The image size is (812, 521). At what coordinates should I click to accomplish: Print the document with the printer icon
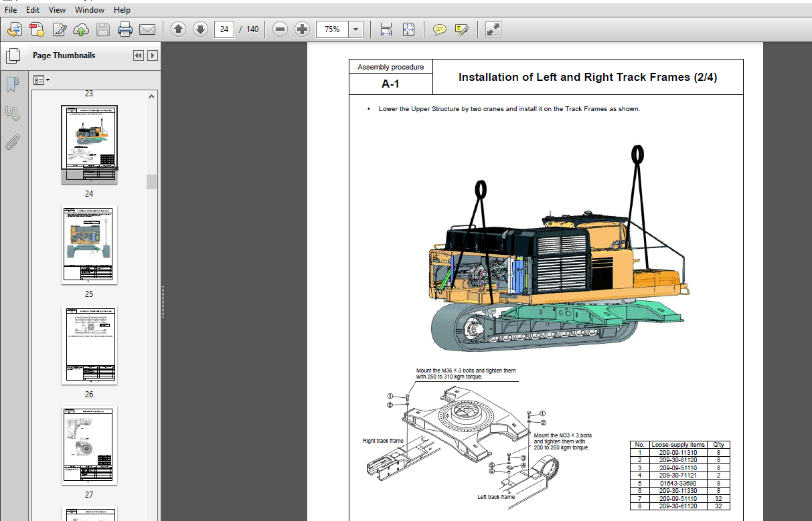click(x=125, y=29)
